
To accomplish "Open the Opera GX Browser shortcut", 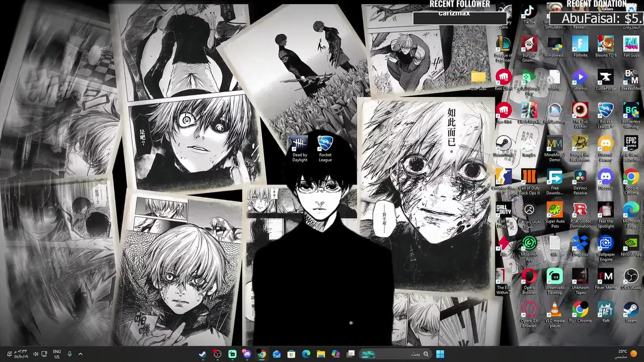I will [x=529, y=314].
